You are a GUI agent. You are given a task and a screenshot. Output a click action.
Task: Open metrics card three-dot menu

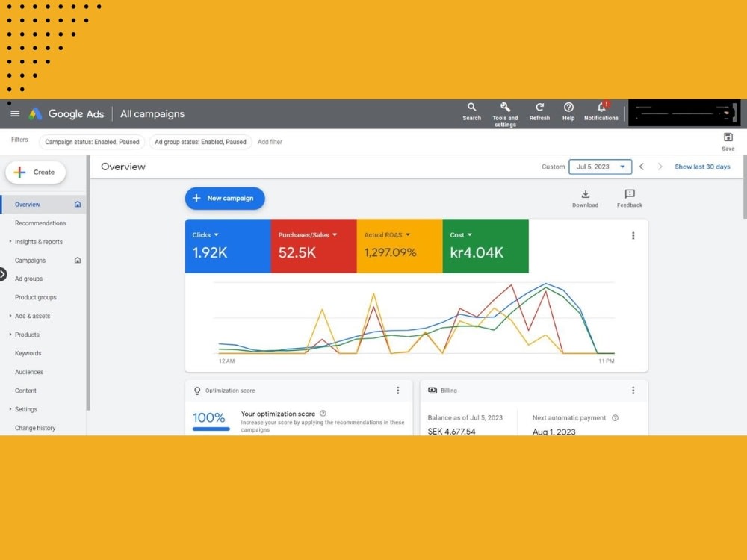633,236
